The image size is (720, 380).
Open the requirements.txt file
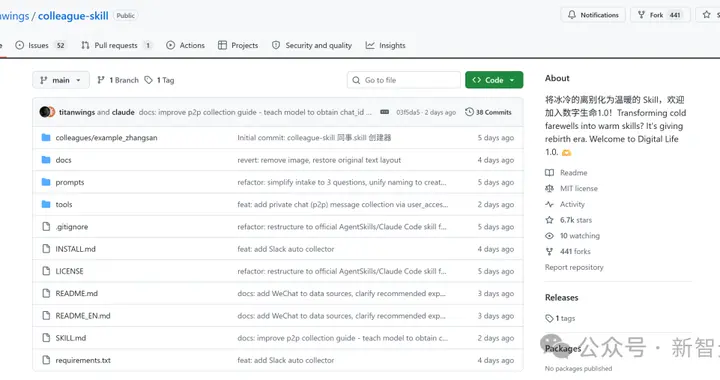[x=83, y=360]
